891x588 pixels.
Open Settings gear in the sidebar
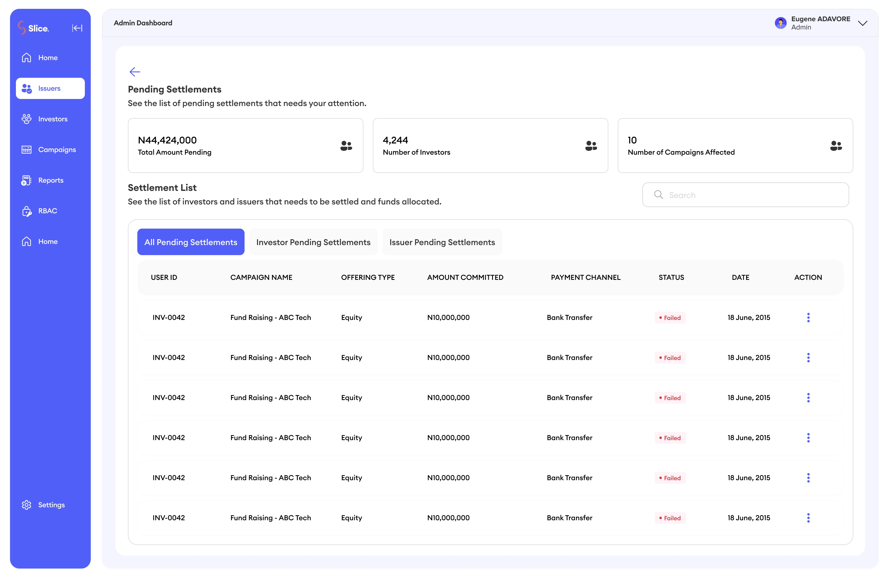point(27,505)
